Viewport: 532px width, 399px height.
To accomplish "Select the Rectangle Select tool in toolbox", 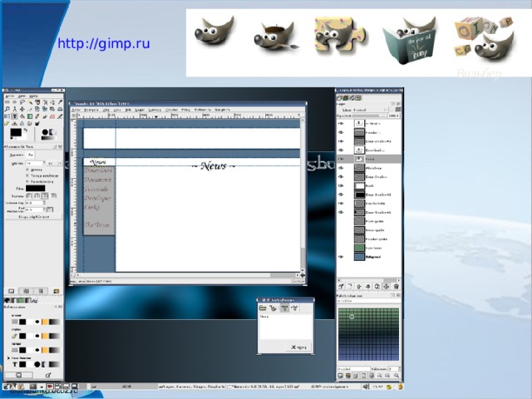I will [x=7, y=102].
